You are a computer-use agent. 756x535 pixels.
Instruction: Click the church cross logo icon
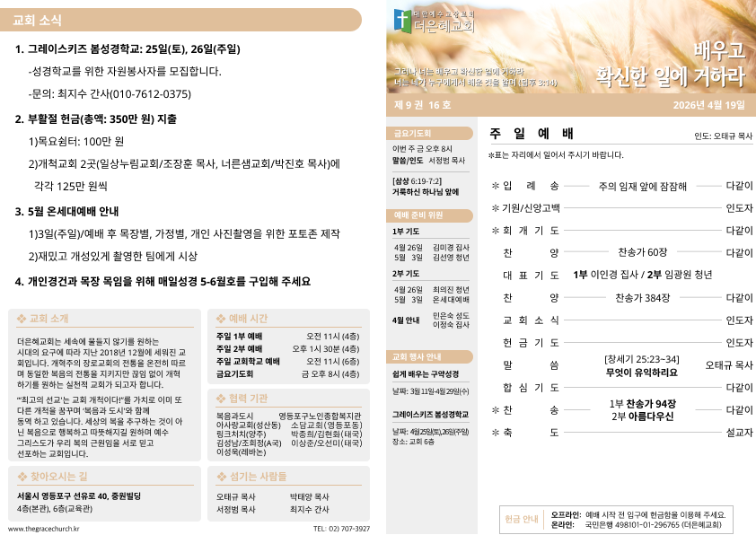click(x=402, y=20)
